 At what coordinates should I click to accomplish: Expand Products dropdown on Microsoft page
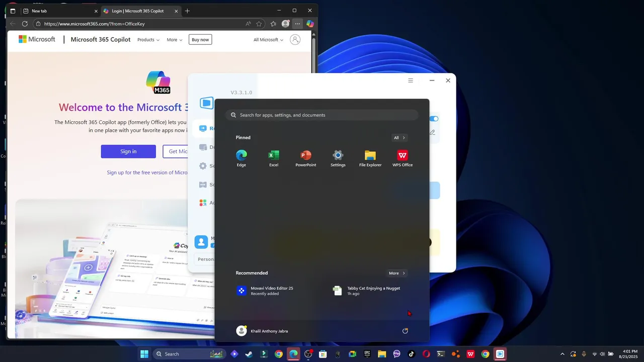(x=148, y=40)
